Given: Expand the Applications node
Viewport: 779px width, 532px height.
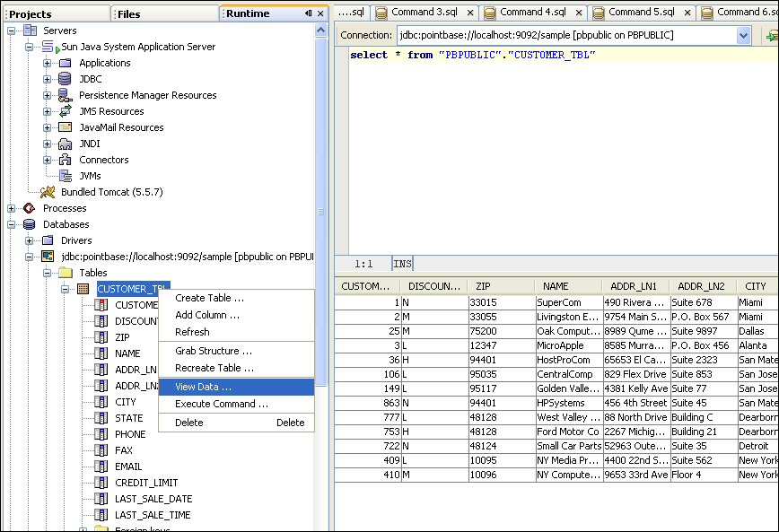Looking at the screenshot, I should pos(48,63).
